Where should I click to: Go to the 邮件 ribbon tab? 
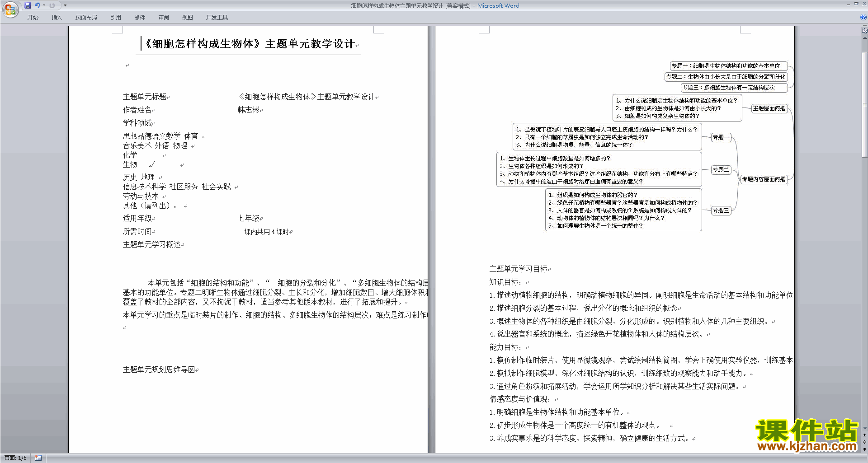coord(140,18)
